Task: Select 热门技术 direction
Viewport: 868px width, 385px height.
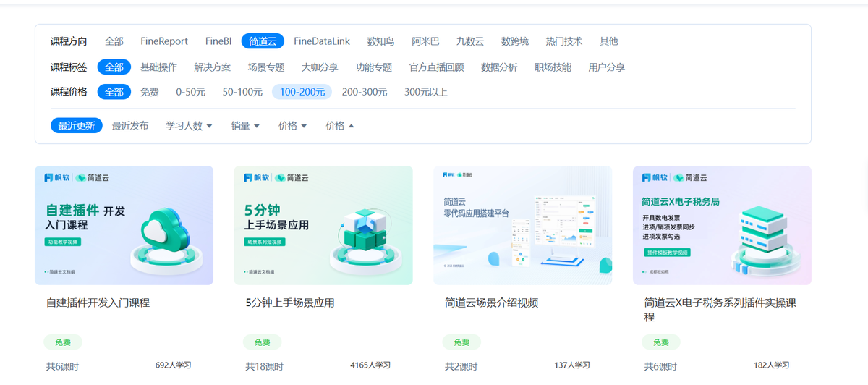Action: coord(564,41)
